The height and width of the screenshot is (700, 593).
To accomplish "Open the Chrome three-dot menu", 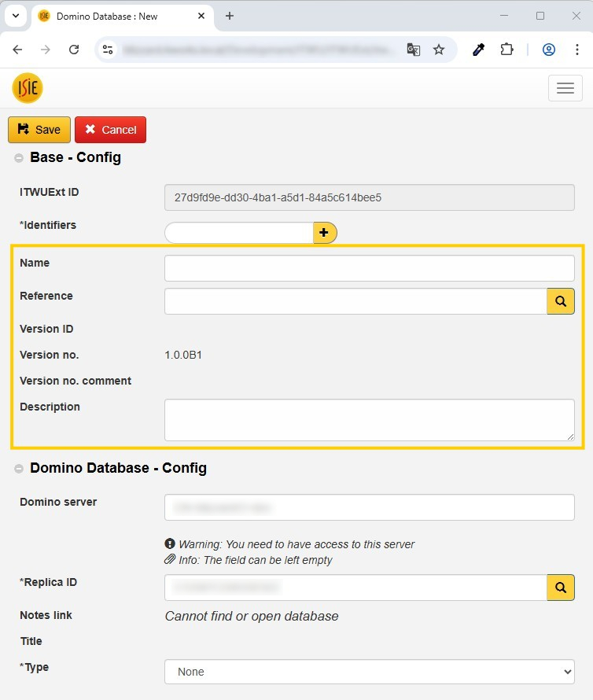I will click(577, 50).
